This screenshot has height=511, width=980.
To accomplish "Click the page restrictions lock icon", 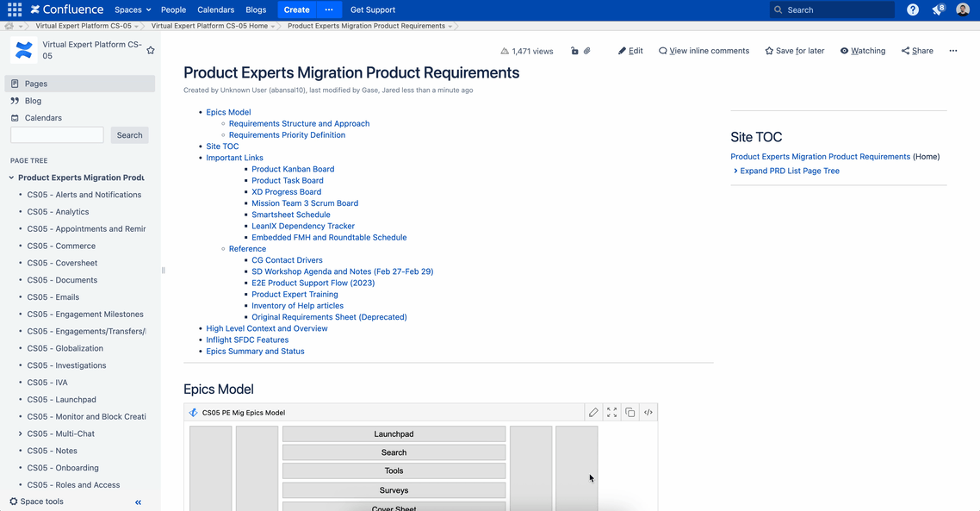I will [x=574, y=51].
